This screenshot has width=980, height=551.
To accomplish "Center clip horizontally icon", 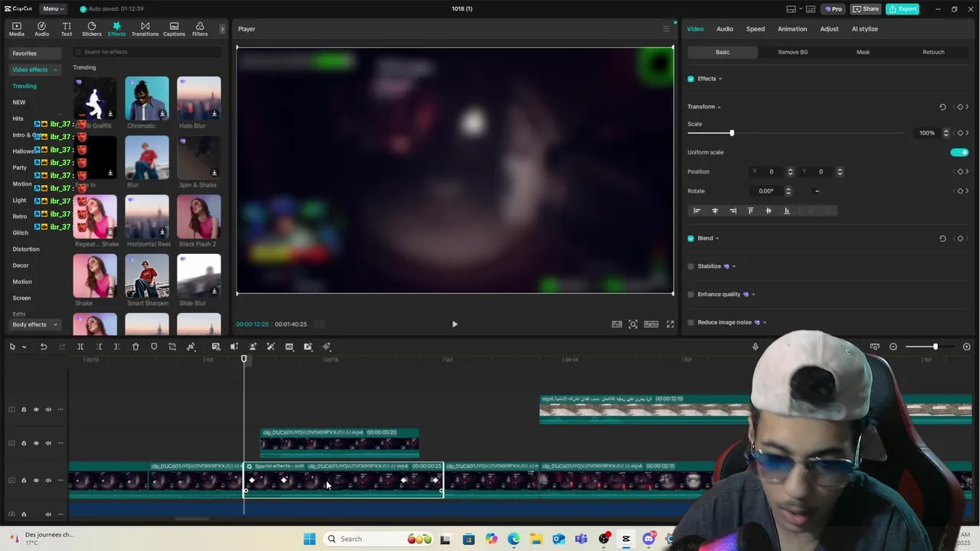I will coord(715,210).
